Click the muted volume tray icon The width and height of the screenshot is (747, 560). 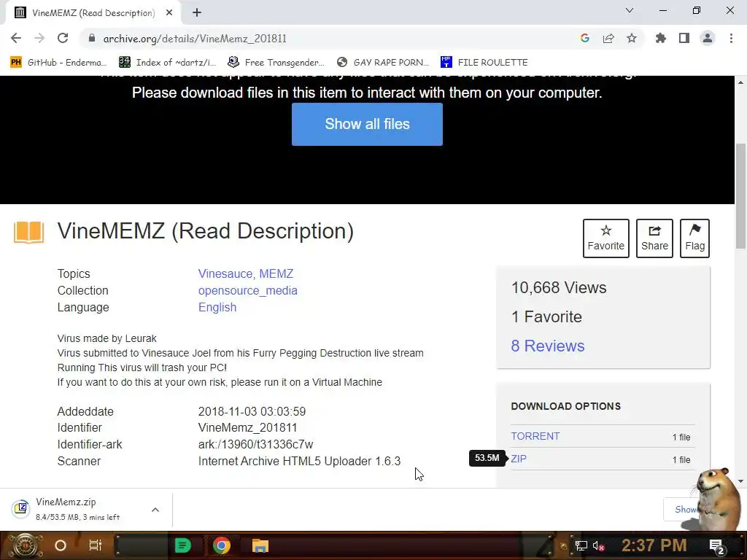pos(598,545)
